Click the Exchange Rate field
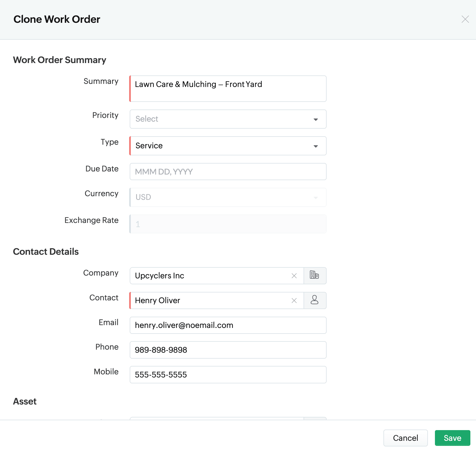The width and height of the screenshot is (476, 456). coord(228,224)
